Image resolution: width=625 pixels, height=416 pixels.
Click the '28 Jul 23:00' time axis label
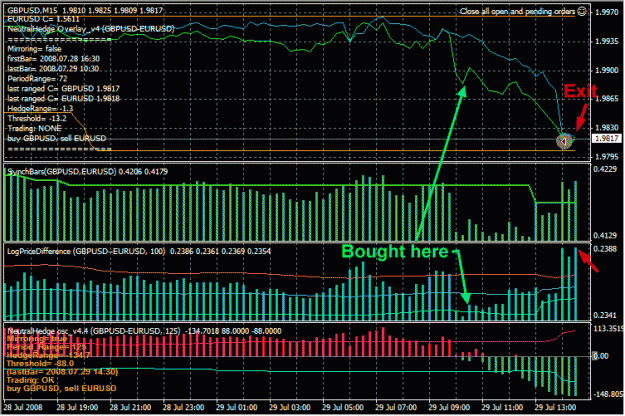pos(184,408)
